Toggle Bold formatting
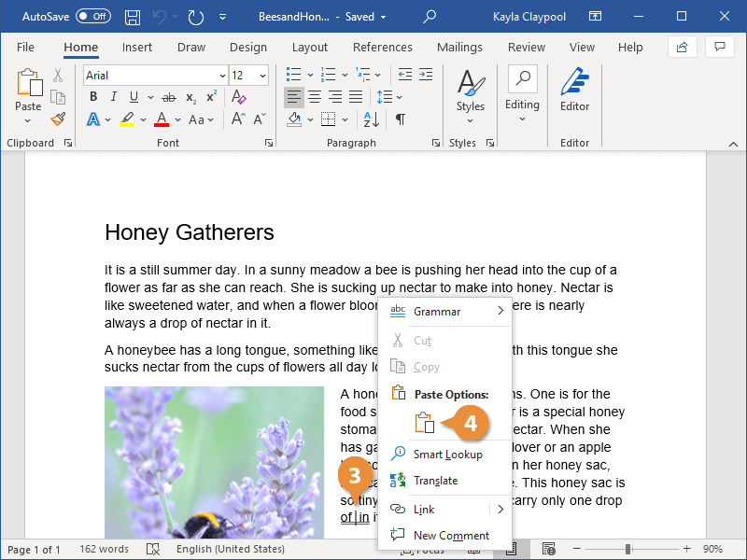747x560 pixels. point(93,97)
